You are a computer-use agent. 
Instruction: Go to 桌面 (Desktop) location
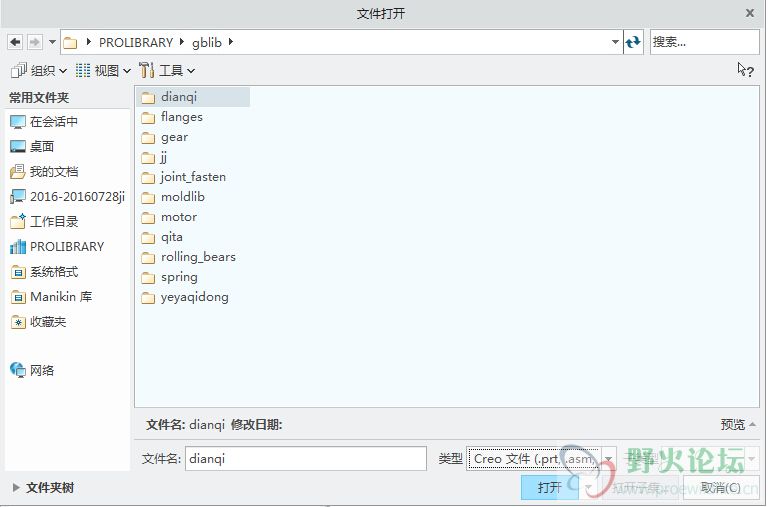click(x=32, y=146)
